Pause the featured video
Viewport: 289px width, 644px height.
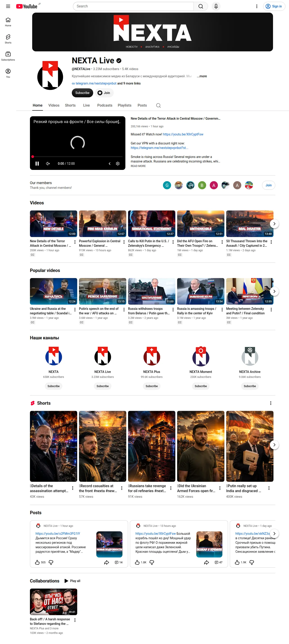tap(37, 164)
